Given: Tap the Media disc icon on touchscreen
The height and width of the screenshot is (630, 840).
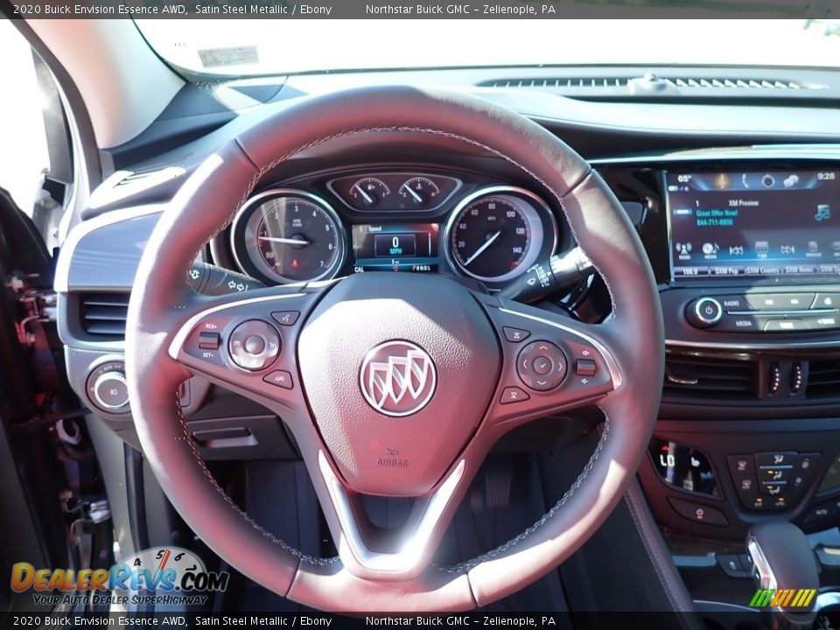Looking at the screenshot, I should 710,250.
